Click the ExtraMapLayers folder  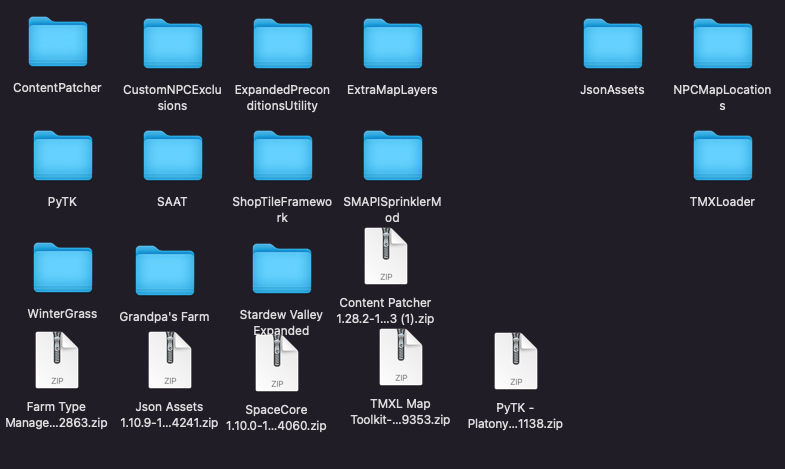coord(392,44)
